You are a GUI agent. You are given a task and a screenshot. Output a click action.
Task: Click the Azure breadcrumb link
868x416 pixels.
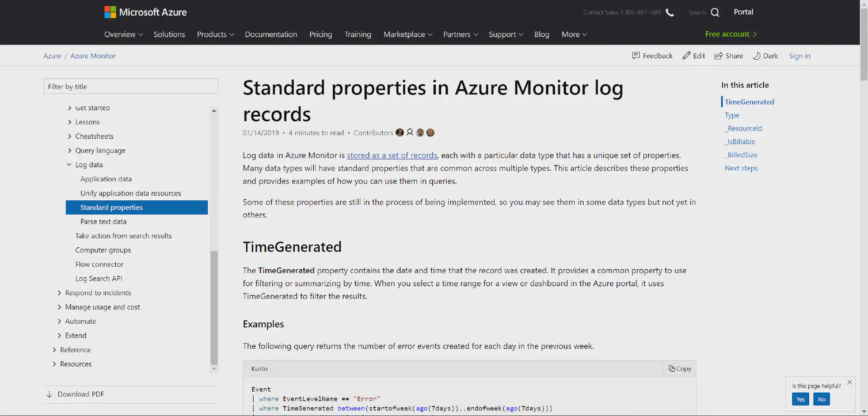(52, 56)
